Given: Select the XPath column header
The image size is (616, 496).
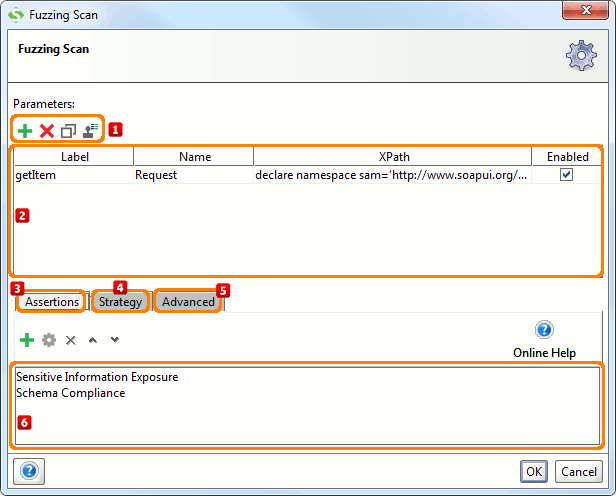Looking at the screenshot, I should click(x=393, y=157).
